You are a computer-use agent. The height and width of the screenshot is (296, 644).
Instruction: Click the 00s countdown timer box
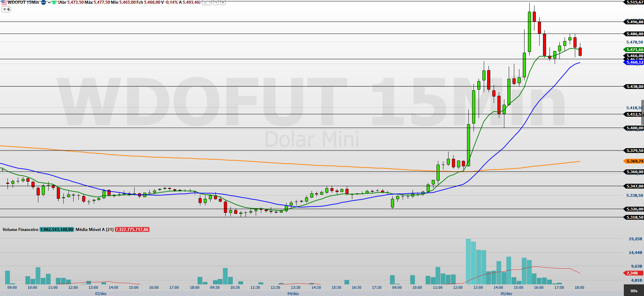634,291
